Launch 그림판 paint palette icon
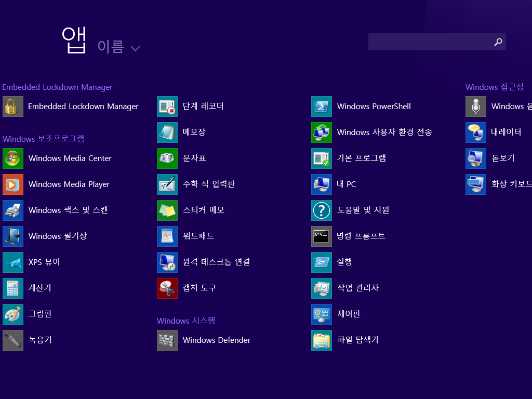The image size is (532, 399). click(13, 314)
